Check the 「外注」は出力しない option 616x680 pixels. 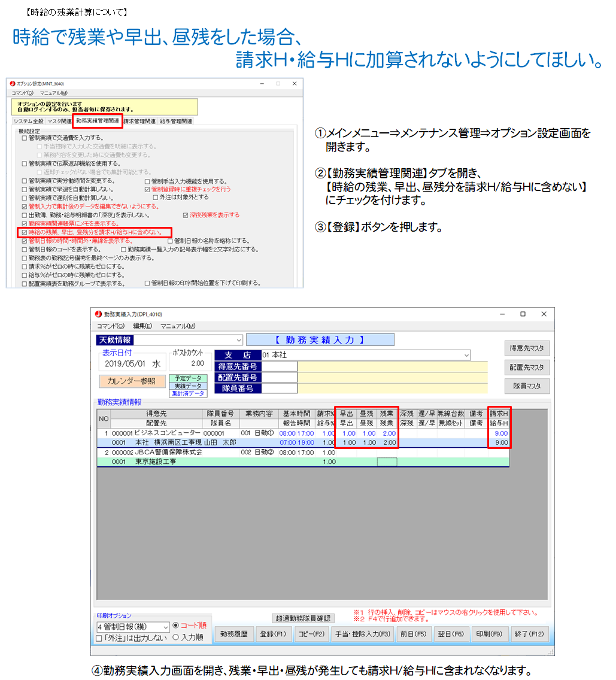[99, 638]
